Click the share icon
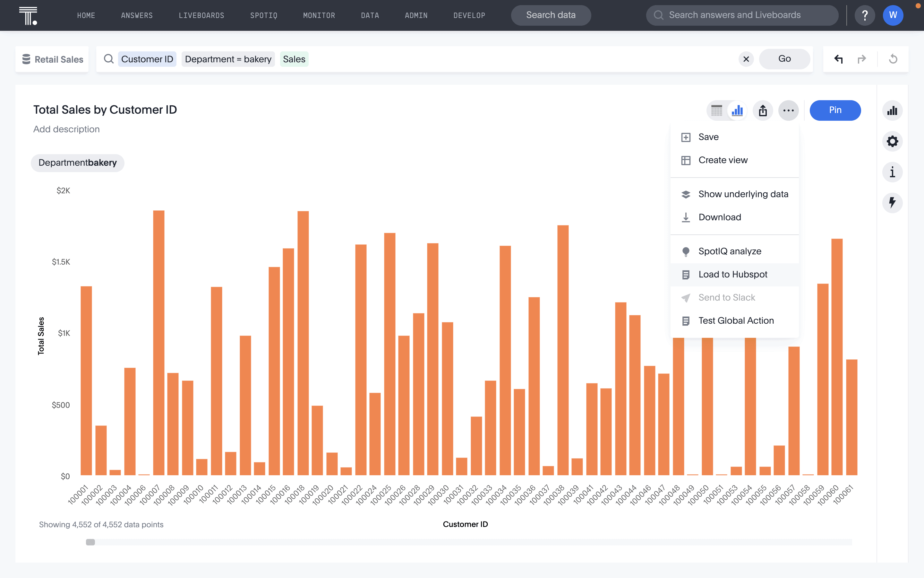Screen dimensions: 924x578 tap(763, 110)
